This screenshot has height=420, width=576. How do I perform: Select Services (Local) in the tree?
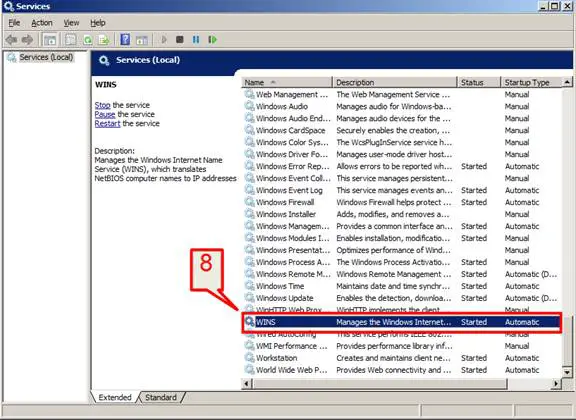click(46, 57)
